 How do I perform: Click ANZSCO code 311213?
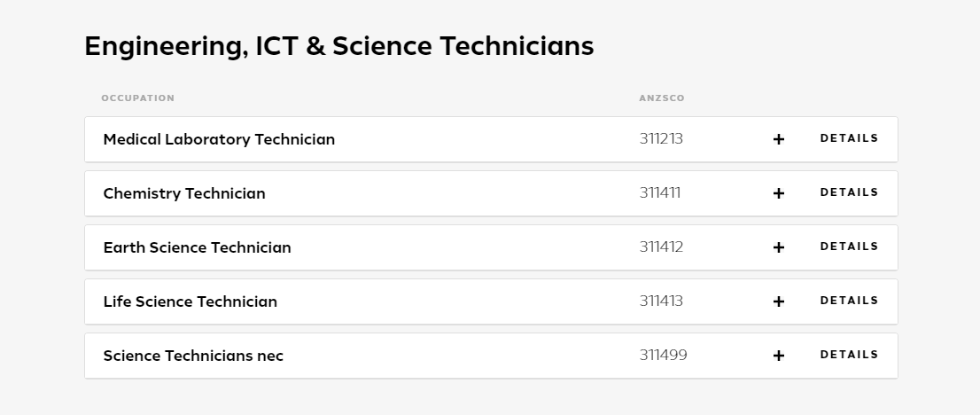tap(661, 138)
